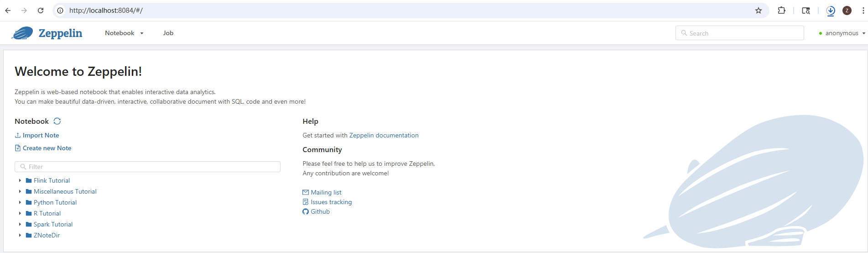This screenshot has height=253, width=868.
Task: Click the Miscellaneous Tutorial folder icon
Action: tap(29, 191)
